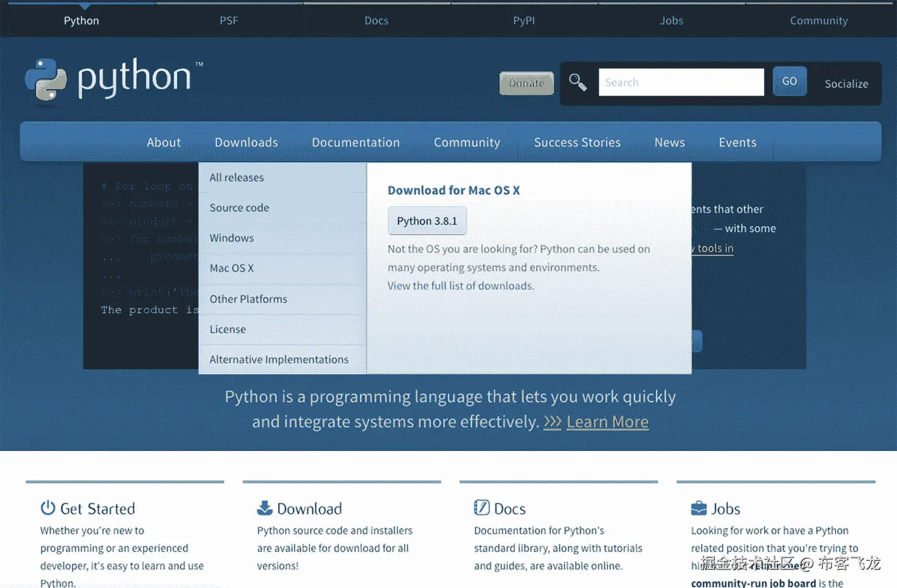
Task: Focus the Search input field
Action: click(x=681, y=82)
